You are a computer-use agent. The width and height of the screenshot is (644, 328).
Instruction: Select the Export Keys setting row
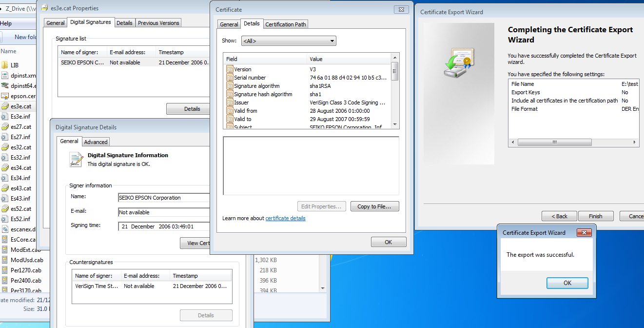tap(573, 92)
